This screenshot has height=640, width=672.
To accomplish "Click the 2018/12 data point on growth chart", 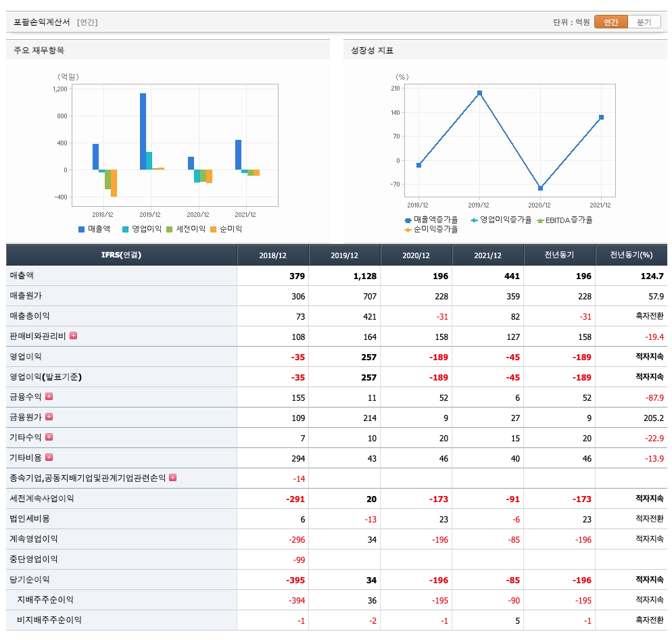I will pos(418,166).
